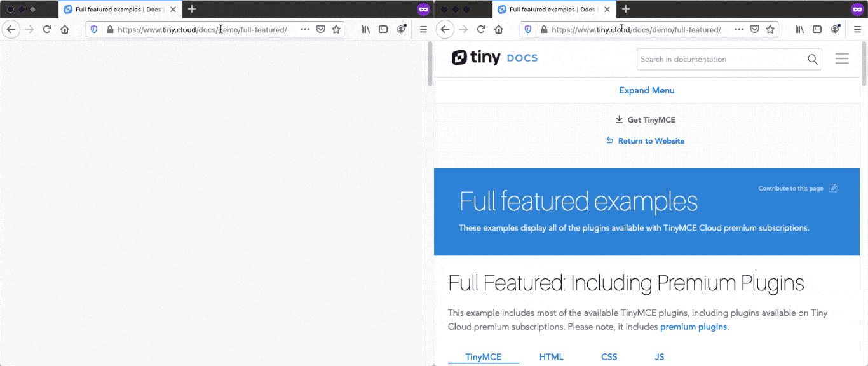
Task: Open the Tiny Docs page hamburger menu
Action: pyautogui.click(x=842, y=58)
